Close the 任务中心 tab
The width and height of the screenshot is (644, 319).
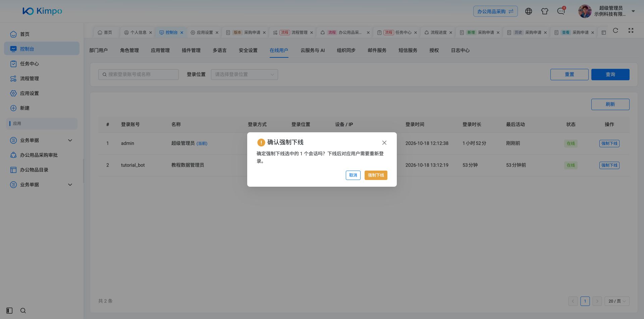416,33
